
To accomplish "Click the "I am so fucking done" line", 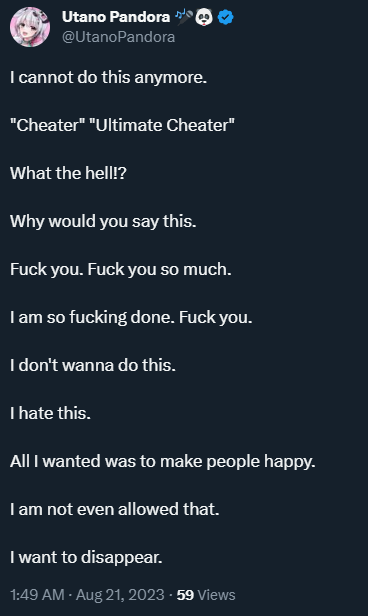I will 131,317.
